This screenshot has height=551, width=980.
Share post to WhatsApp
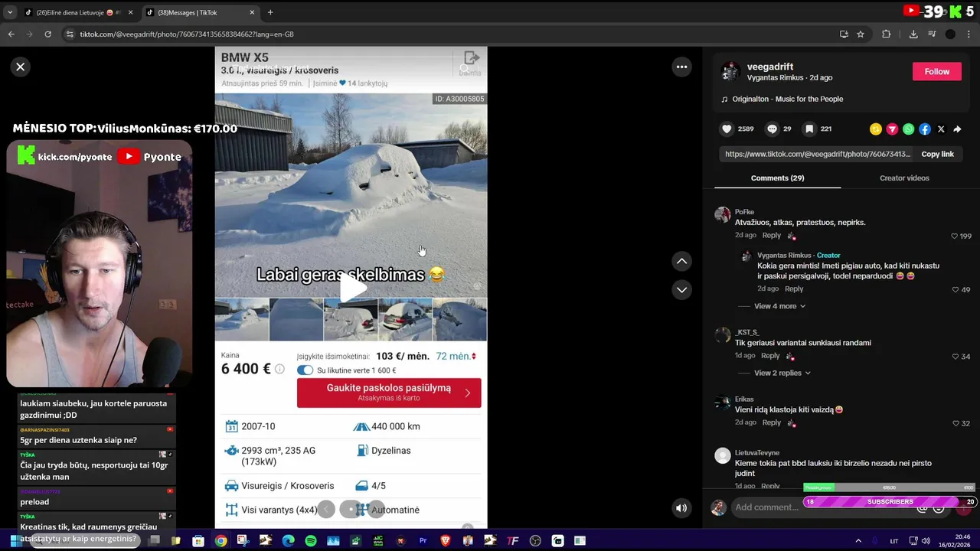coord(908,129)
